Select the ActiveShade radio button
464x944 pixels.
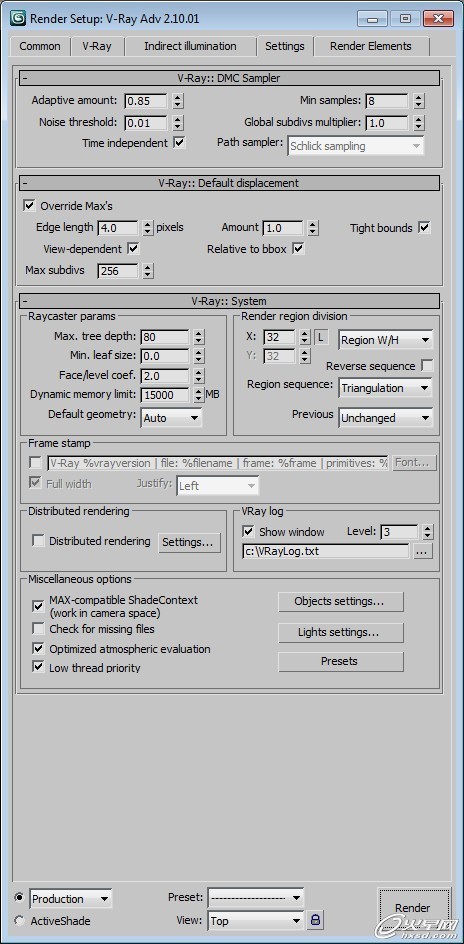click(19, 921)
